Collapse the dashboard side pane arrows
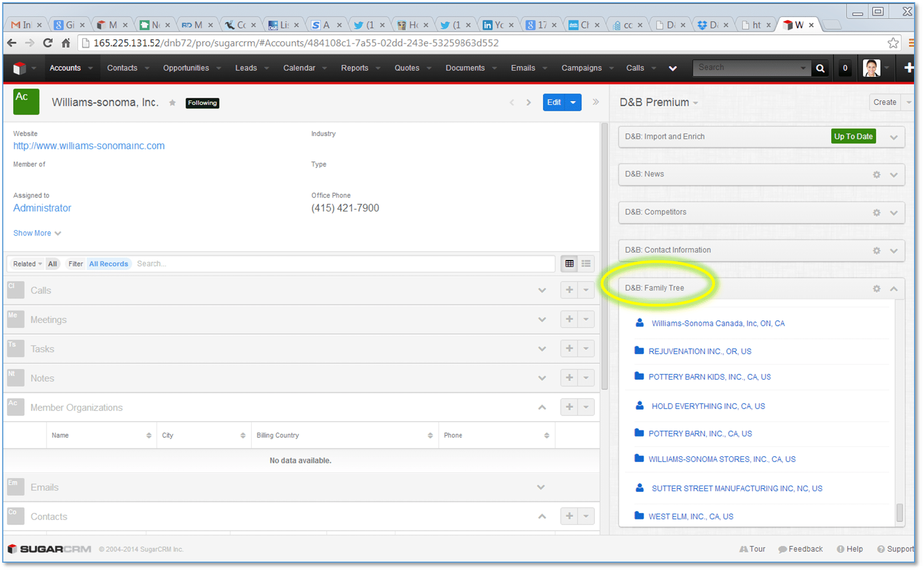 pos(596,102)
